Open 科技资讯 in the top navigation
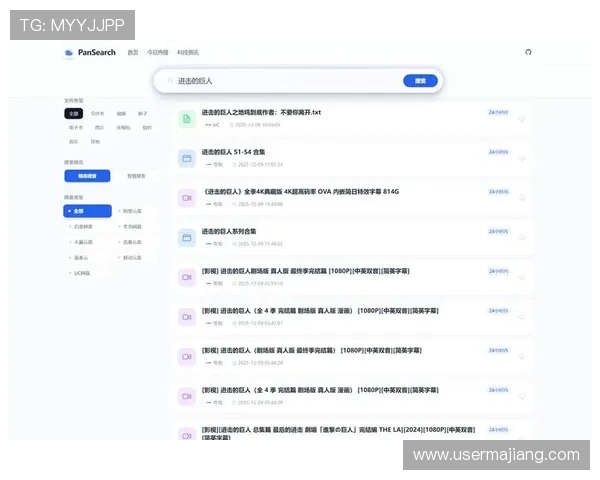Viewport: 600px width, 480px height. coord(188,52)
